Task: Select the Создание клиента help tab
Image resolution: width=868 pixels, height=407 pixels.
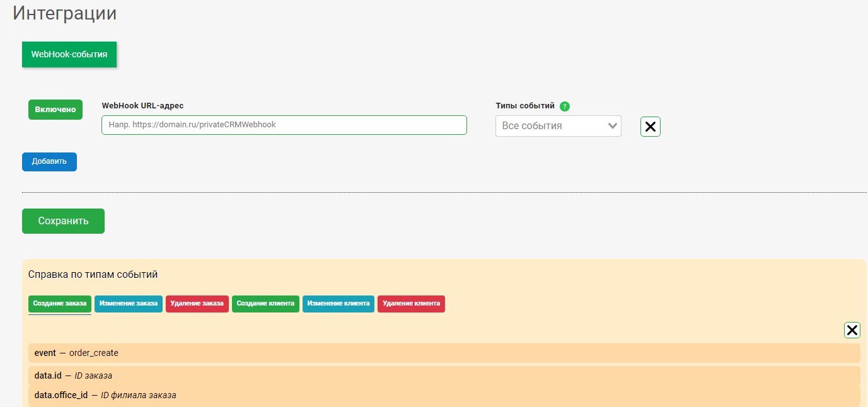Action: click(265, 304)
